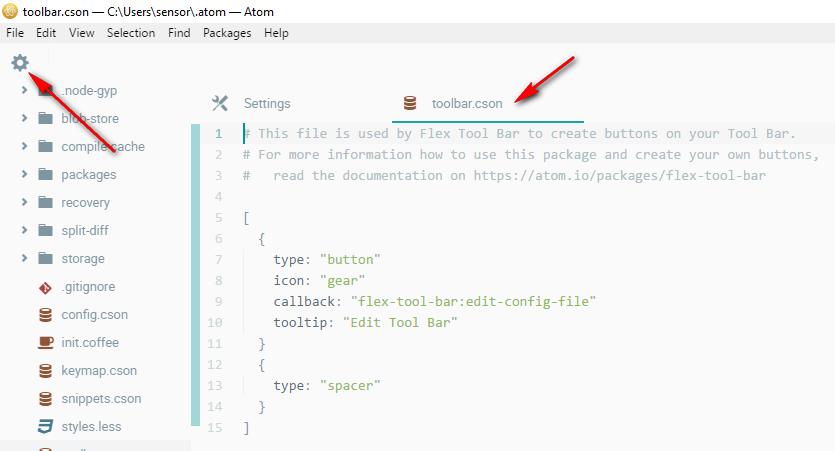The image size is (835, 451).
Task: Expand the storage folder chevron
Action: (24, 258)
